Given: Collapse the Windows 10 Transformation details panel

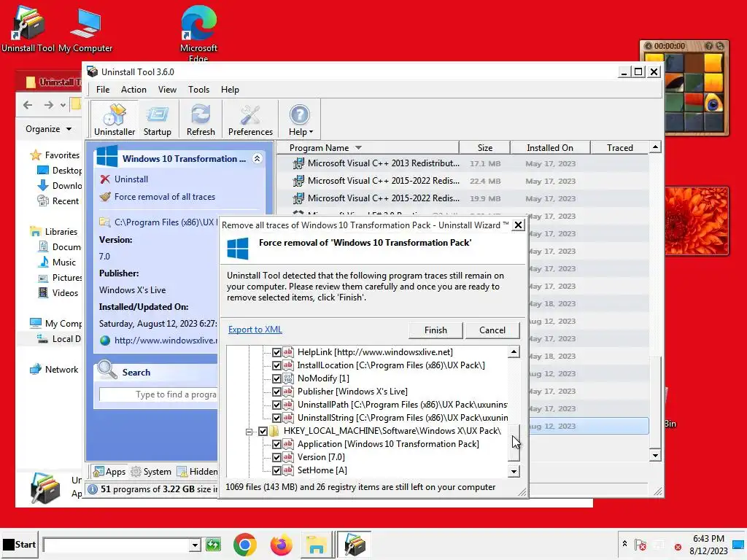Looking at the screenshot, I should (x=257, y=158).
